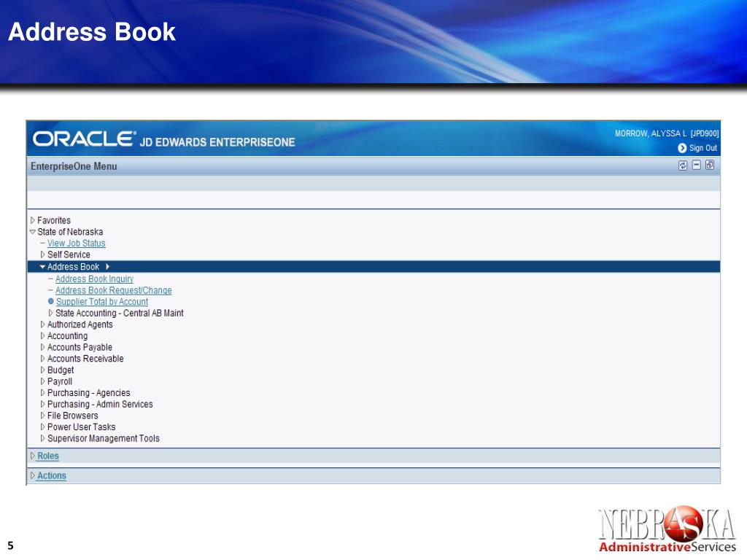Expand the File Browsers triangle
Image resolution: width=747 pixels, height=560 pixels.
[x=42, y=416]
